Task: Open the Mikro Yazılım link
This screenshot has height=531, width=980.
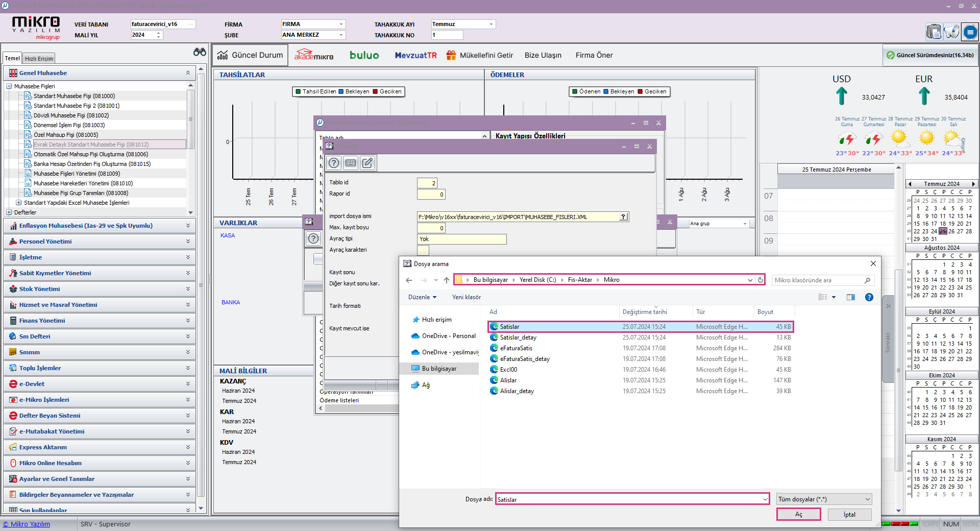Action: click(x=27, y=524)
